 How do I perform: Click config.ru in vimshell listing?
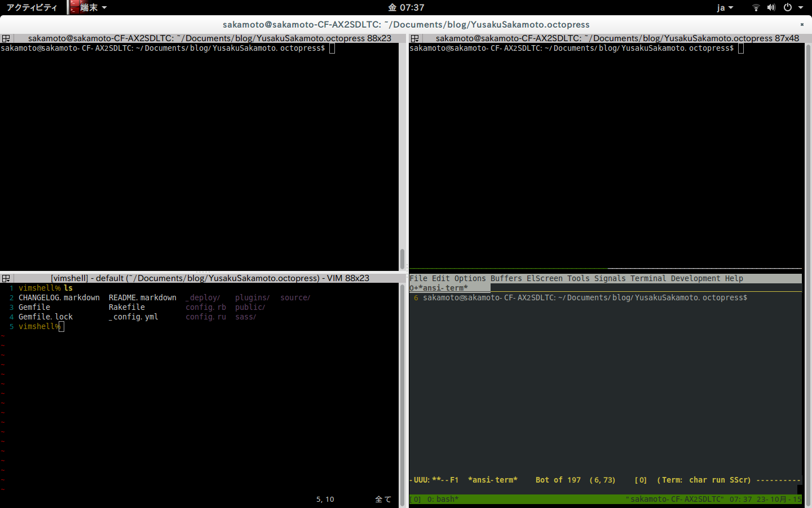coord(206,317)
